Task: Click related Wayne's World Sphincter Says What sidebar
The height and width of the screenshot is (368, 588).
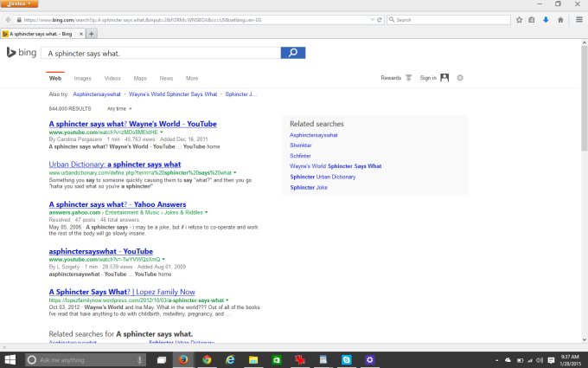Action: click(x=336, y=166)
